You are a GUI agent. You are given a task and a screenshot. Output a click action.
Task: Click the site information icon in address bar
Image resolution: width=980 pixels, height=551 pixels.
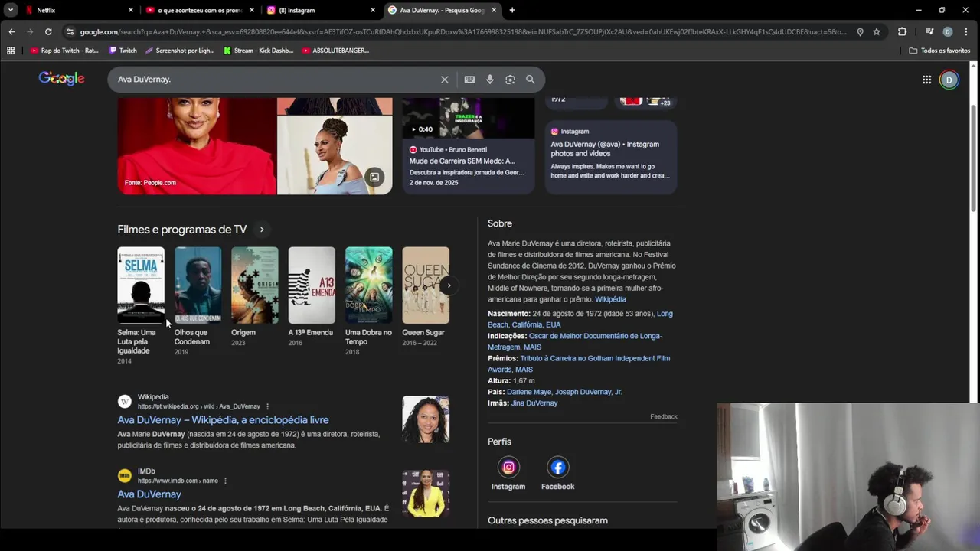point(70,31)
